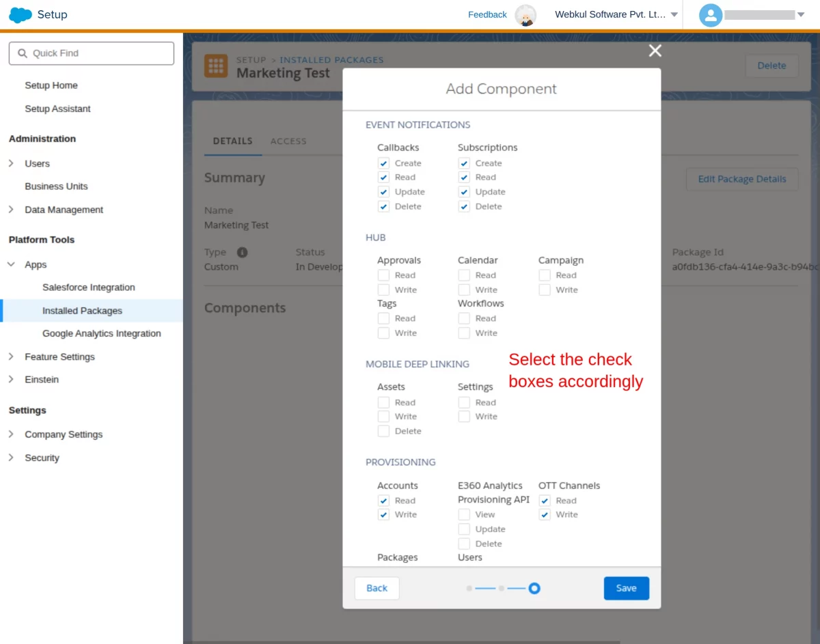
Task: Open Salesforce Integration in sidebar
Action: 89,288
